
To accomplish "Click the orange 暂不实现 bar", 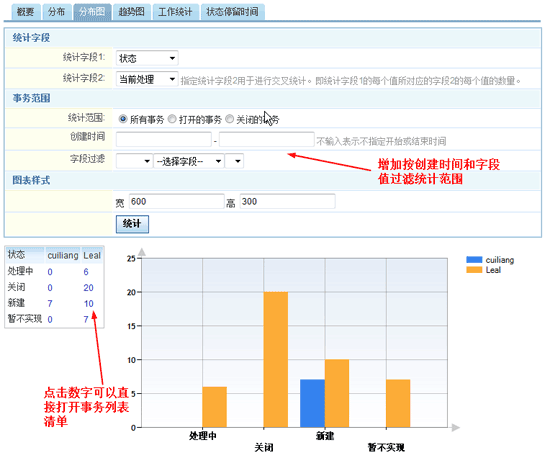I will coord(398,403).
